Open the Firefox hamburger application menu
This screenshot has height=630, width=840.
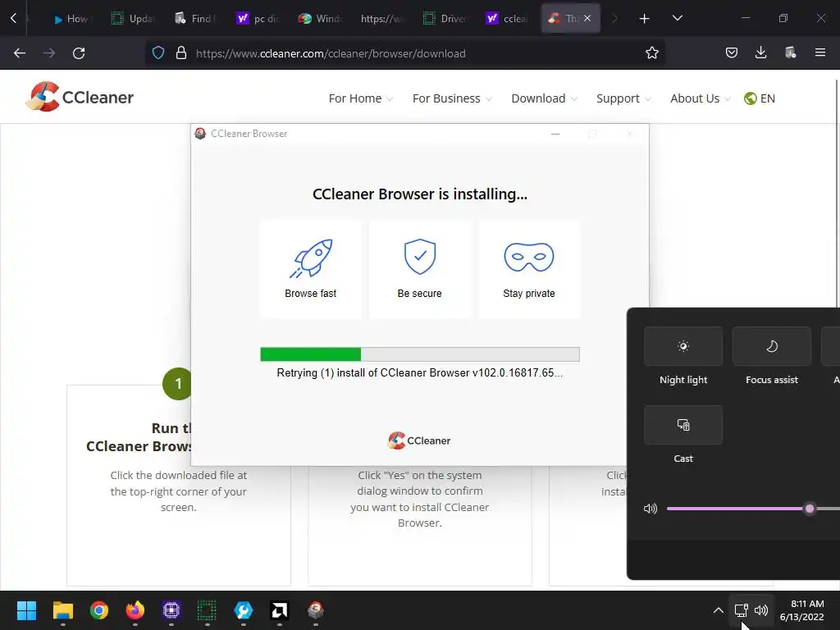click(x=819, y=53)
